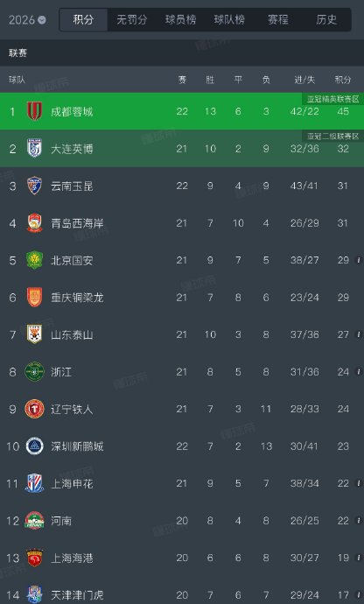Image resolution: width=364 pixels, height=604 pixels.
Task: Open the 山东泰山 team logo
Action: pos(35,334)
